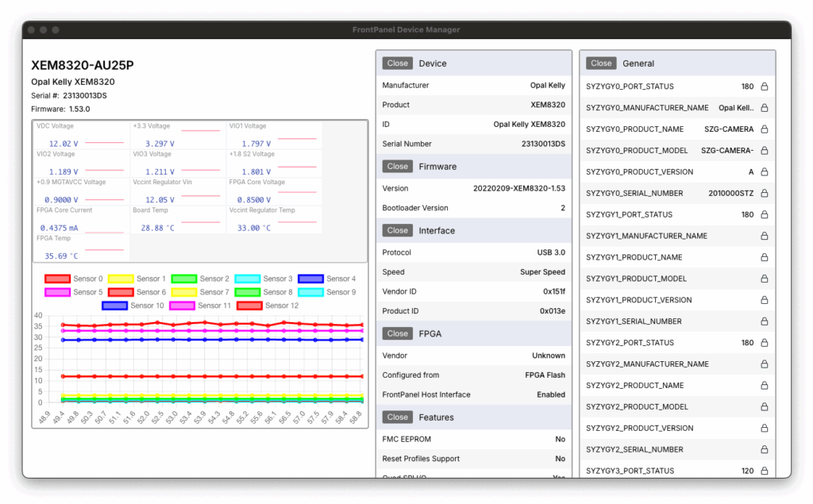Toggle Sensor 0 series in chart legend
This screenshot has height=504, width=813.
(x=74, y=279)
